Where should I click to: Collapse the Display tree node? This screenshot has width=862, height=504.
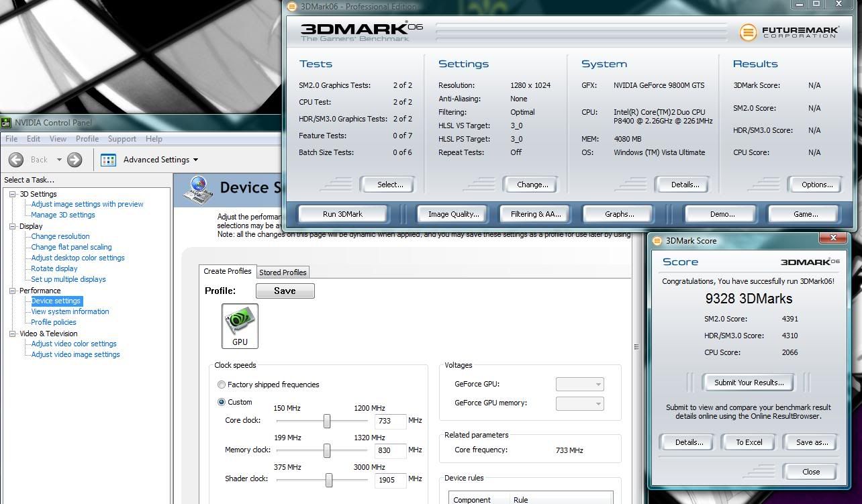click(x=13, y=226)
